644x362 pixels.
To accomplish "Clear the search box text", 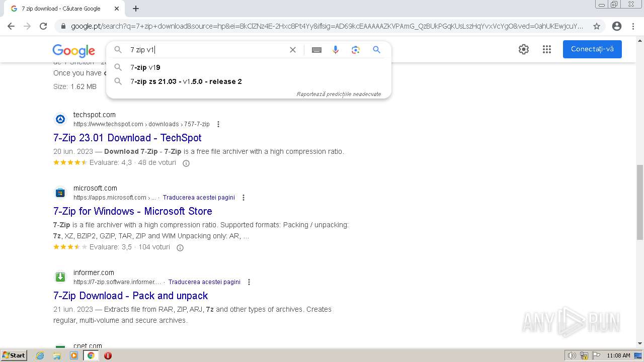I will (x=293, y=50).
